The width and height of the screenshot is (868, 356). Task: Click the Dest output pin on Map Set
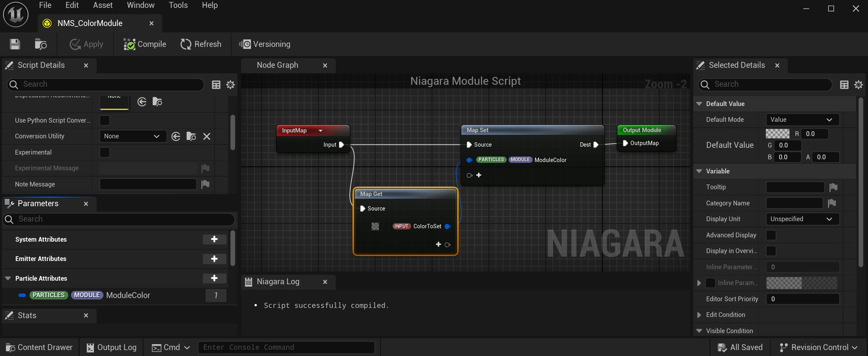click(x=596, y=145)
